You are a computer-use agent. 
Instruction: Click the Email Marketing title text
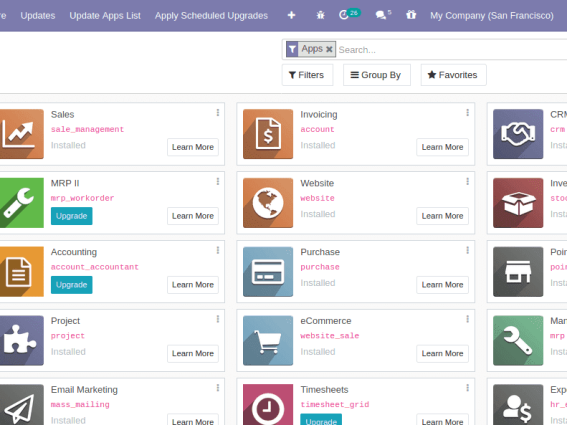tap(84, 390)
